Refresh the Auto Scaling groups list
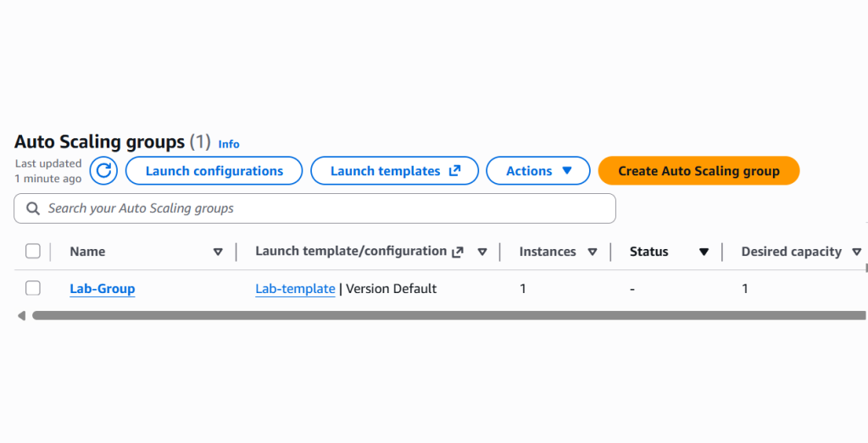This screenshot has width=868, height=443. (103, 171)
